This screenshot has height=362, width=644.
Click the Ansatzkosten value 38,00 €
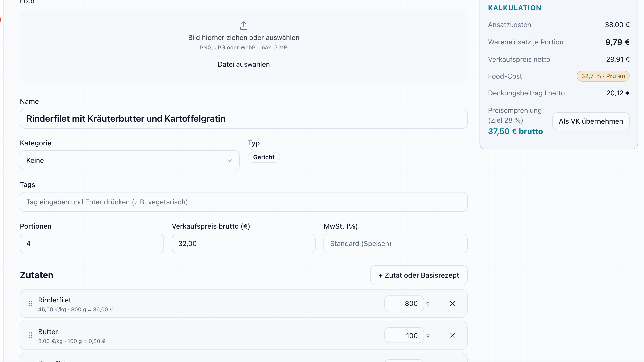pyautogui.click(x=617, y=25)
